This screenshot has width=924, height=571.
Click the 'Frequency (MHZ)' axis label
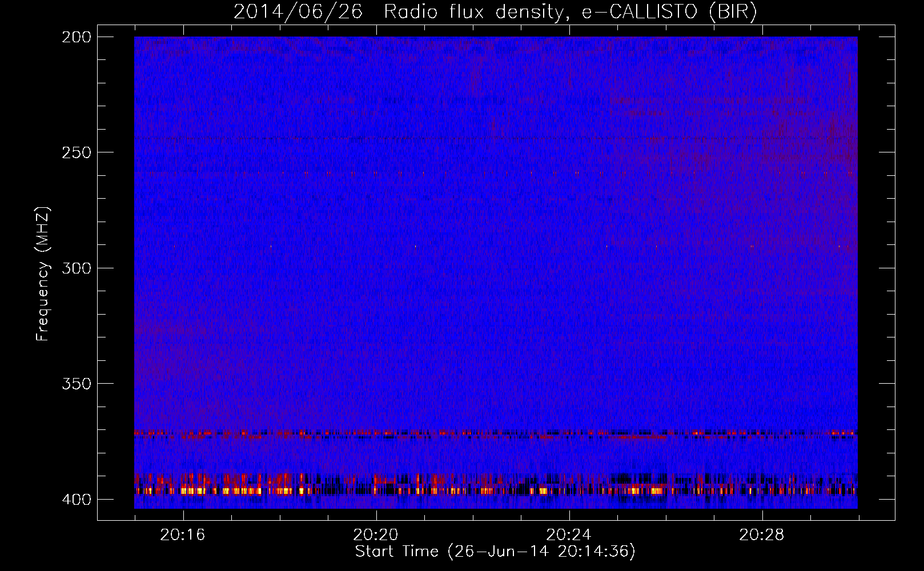[x=43, y=274]
